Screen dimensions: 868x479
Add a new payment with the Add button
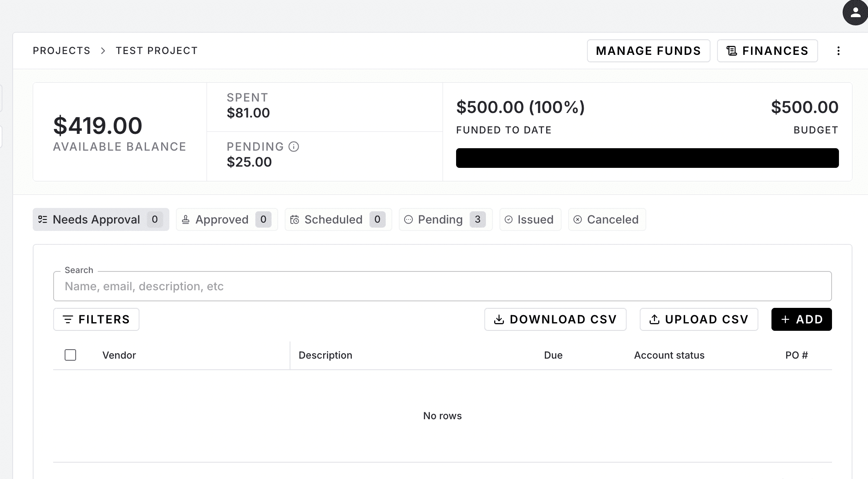pyautogui.click(x=802, y=319)
